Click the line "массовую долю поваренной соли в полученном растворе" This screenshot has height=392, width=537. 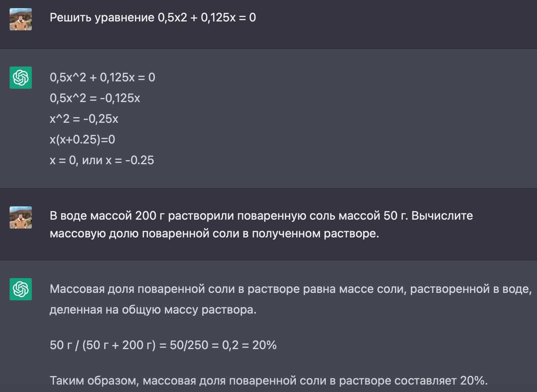(x=214, y=233)
